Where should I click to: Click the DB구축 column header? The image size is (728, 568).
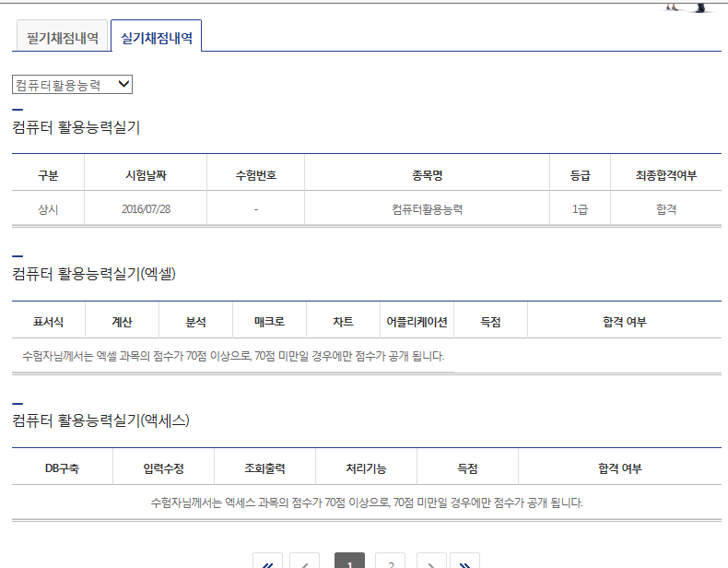(63, 468)
